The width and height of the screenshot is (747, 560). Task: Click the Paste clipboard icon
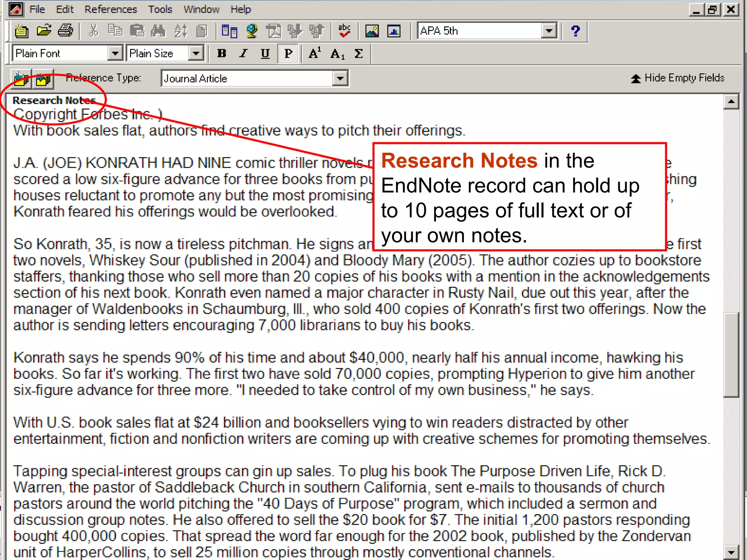pos(137,31)
